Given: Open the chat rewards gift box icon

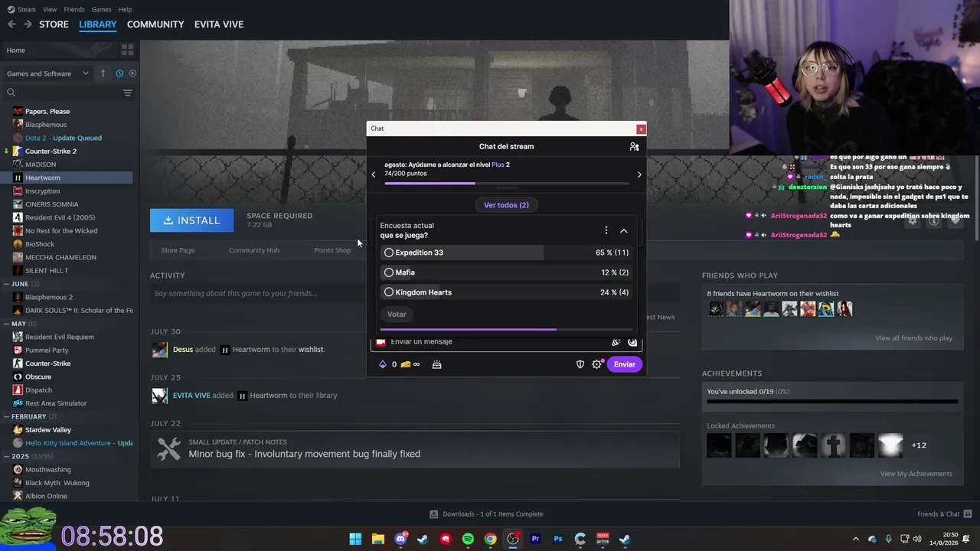Looking at the screenshot, I should 436,364.
